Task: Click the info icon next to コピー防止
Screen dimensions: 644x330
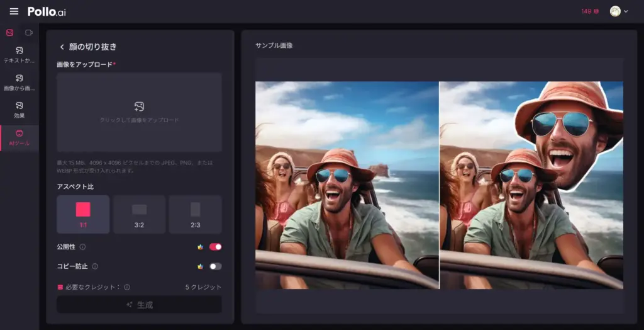Action: 95,266
